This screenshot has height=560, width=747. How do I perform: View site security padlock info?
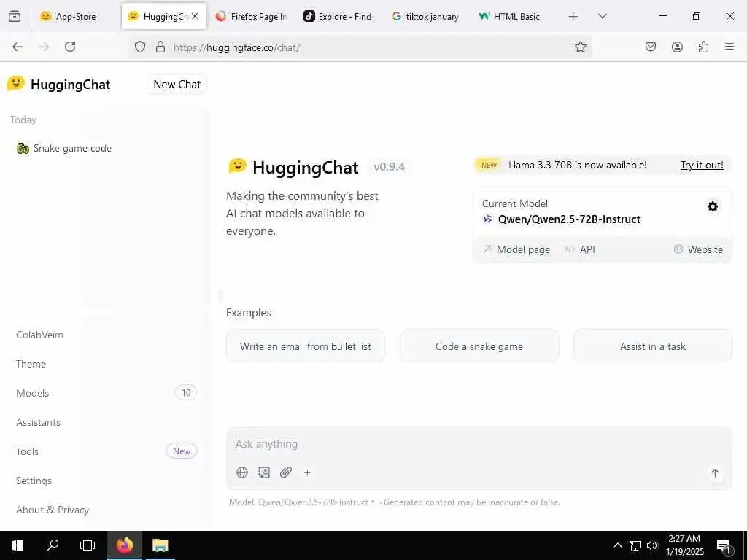coord(160,47)
